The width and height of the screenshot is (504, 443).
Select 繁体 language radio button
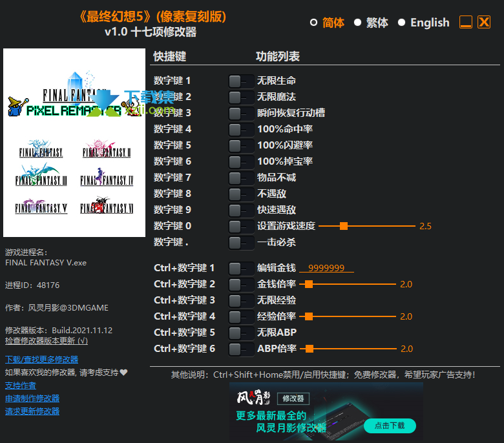click(x=357, y=23)
